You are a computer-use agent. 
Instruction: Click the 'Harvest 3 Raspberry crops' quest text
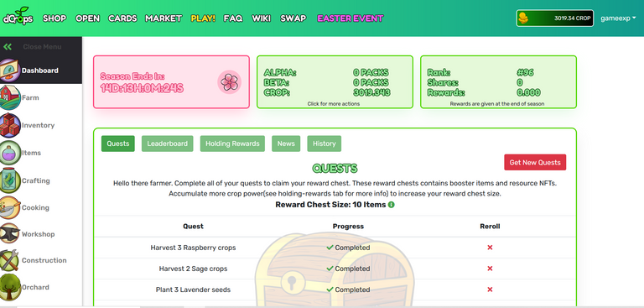coord(193,248)
